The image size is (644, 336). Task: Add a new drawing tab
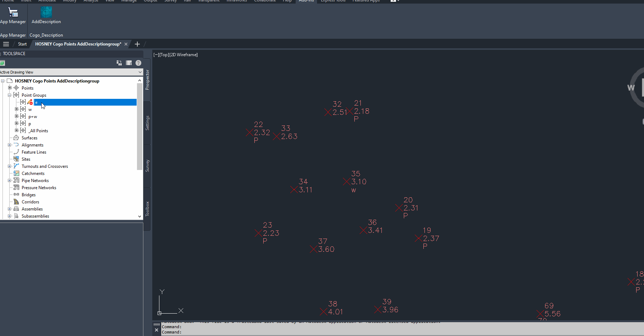[x=137, y=44]
